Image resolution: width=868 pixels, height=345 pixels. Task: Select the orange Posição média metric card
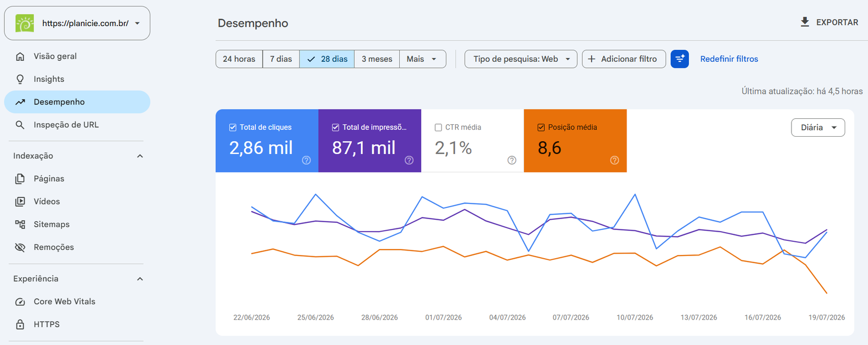tap(576, 141)
